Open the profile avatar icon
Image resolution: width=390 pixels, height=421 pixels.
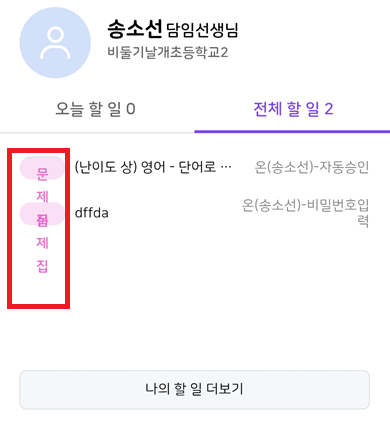[55, 43]
